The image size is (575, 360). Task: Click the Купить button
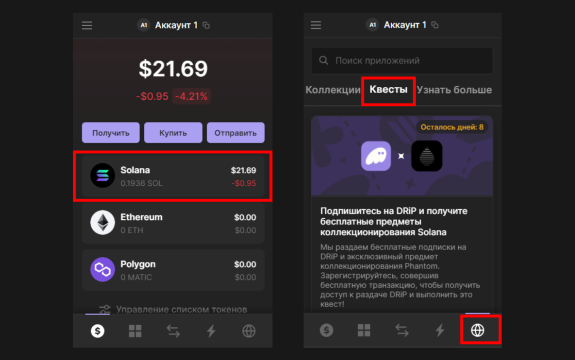point(173,133)
